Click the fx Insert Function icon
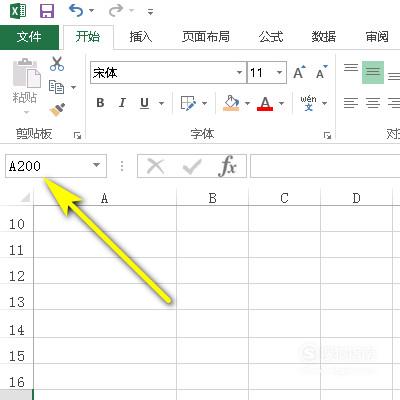The width and height of the screenshot is (400, 400). coord(228,166)
